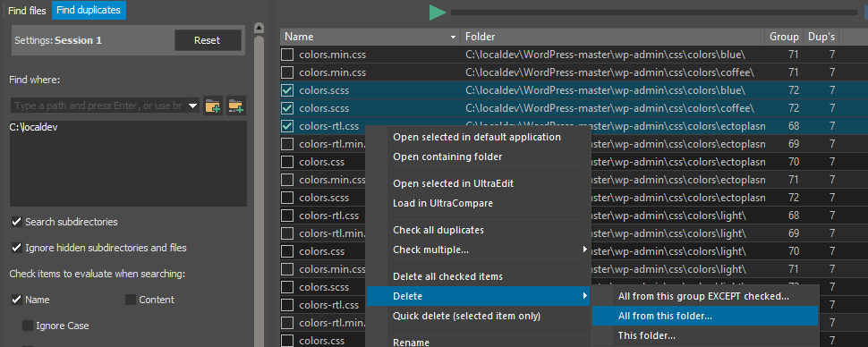Check colors-rtl.css in the light folder

tap(287, 216)
